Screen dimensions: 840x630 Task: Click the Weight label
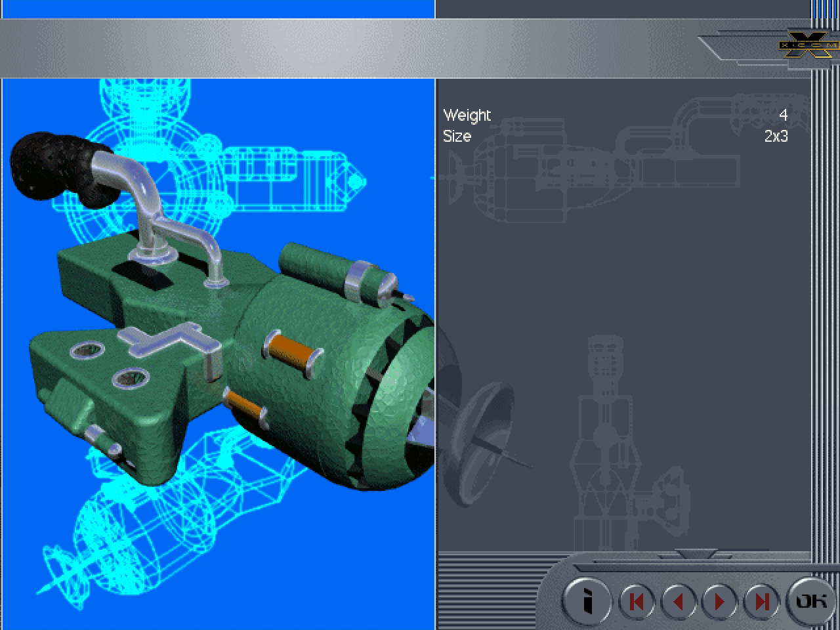coord(467,115)
